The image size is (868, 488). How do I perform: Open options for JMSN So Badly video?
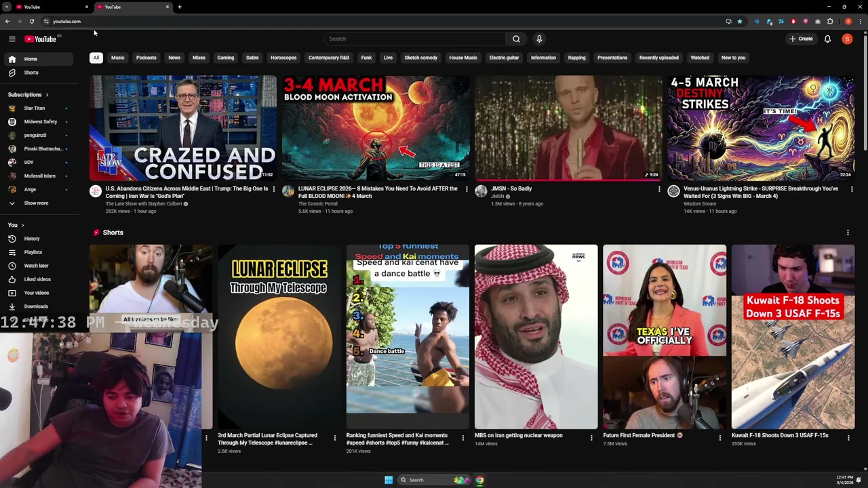pyautogui.click(x=659, y=189)
